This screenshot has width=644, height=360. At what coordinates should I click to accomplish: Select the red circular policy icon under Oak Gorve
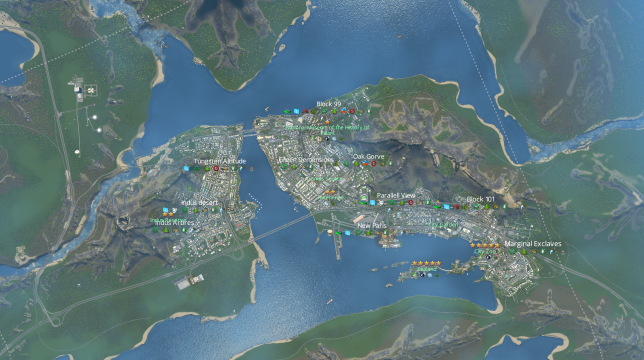374,163
